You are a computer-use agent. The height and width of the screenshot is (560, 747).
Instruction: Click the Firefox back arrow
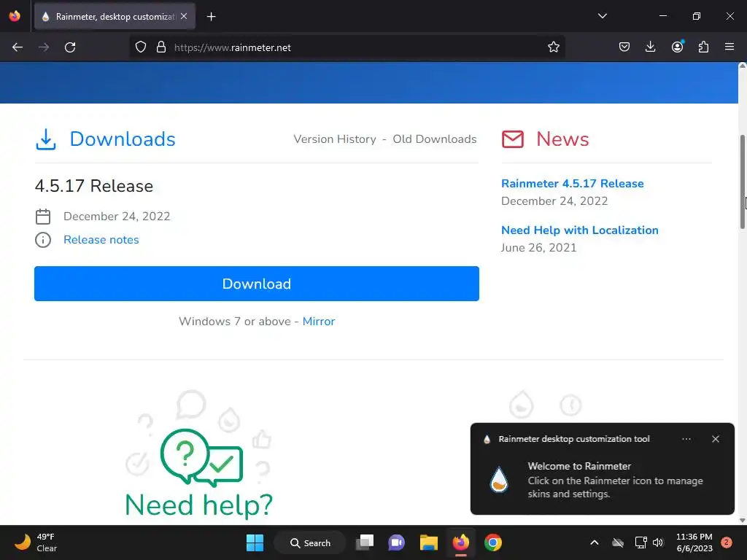click(x=18, y=47)
